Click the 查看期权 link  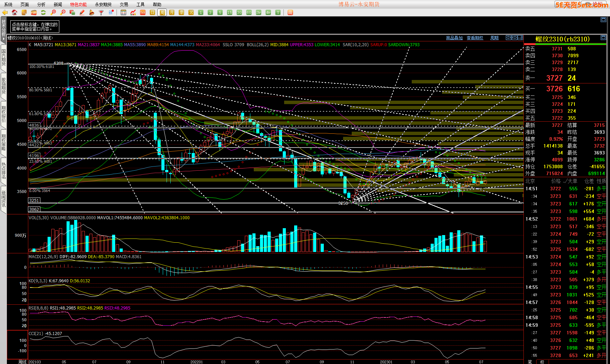click(475, 38)
